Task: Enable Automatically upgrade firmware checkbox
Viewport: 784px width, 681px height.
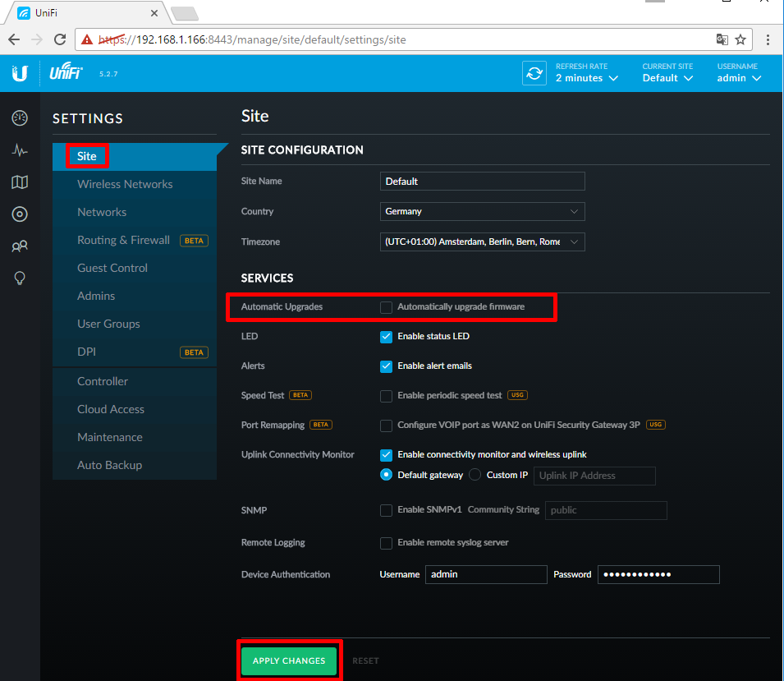Action: click(x=386, y=307)
